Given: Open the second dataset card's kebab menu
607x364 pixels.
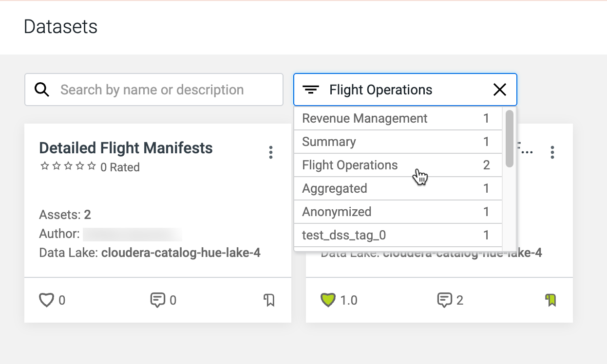Looking at the screenshot, I should point(552,152).
